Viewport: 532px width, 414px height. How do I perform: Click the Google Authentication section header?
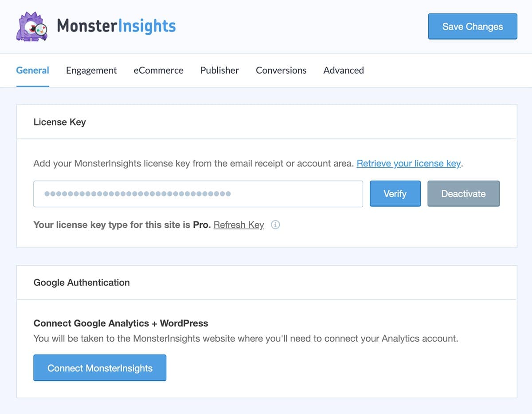[81, 283]
